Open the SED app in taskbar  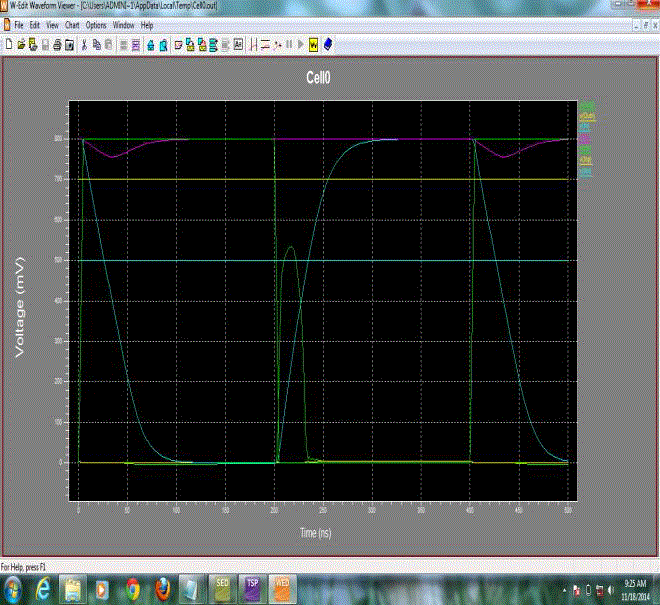point(221,588)
